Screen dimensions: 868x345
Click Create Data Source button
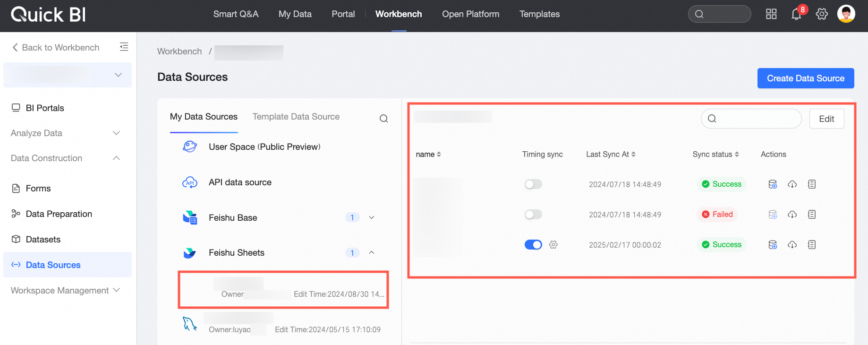pyautogui.click(x=806, y=78)
